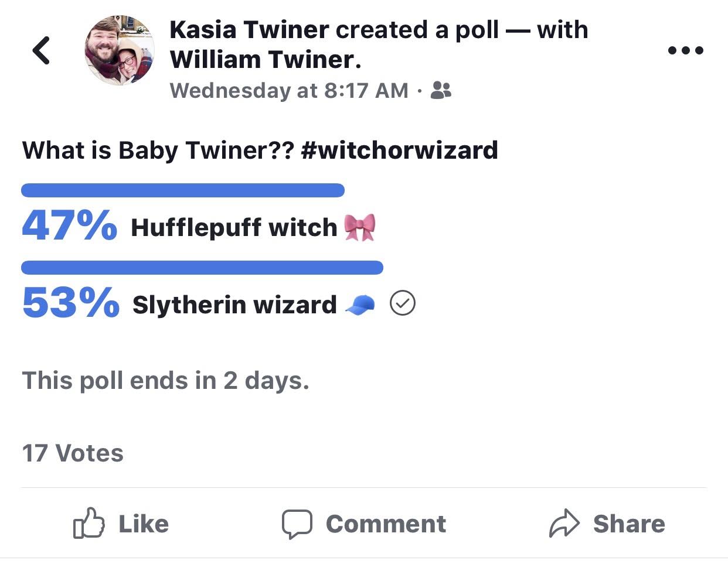This screenshot has width=728, height=564.
Task: Open Kasia Twiner's profile name link
Action: (x=249, y=30)
